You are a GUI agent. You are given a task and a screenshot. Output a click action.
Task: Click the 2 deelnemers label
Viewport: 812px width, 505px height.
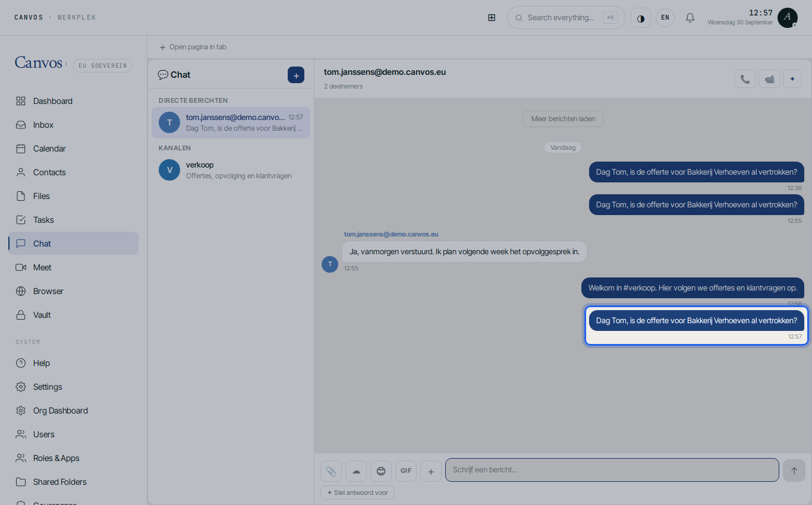tap(344, 86)
